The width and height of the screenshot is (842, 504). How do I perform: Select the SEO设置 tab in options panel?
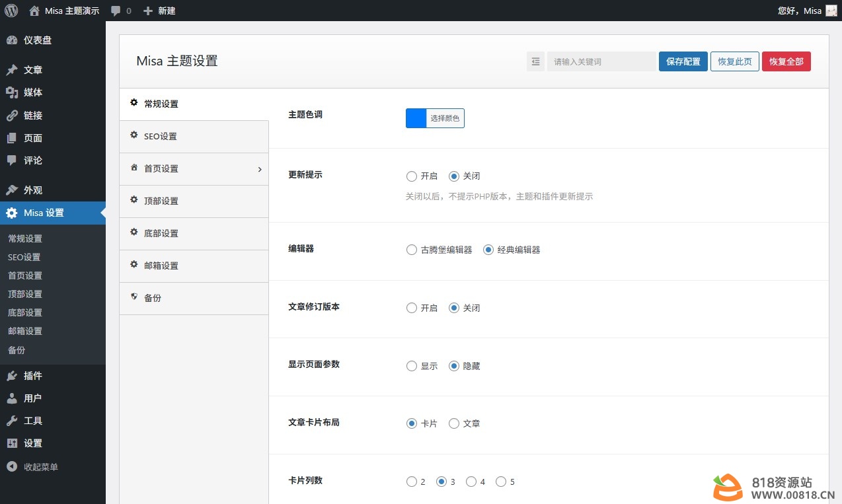click(x=194, y=137)
